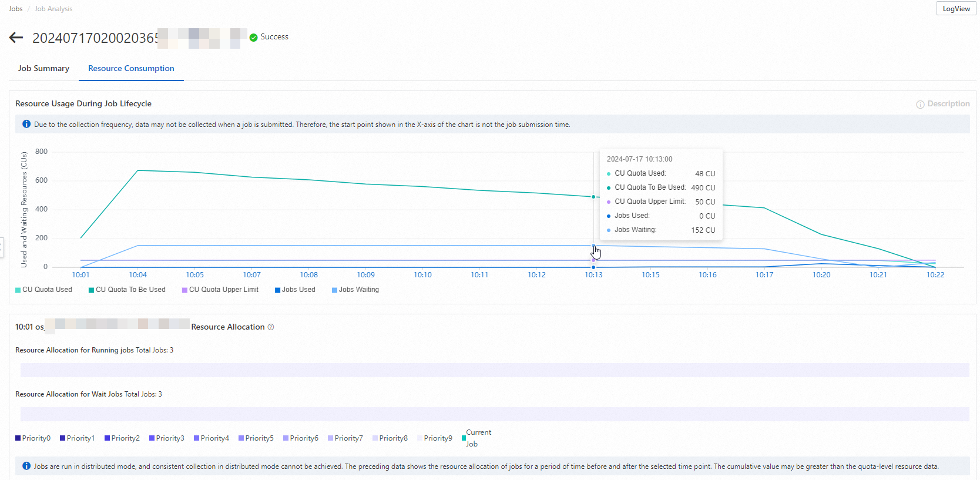Click the Resource Allocation for Wait Jobs label
980x480 pixels.
point(69,394)
